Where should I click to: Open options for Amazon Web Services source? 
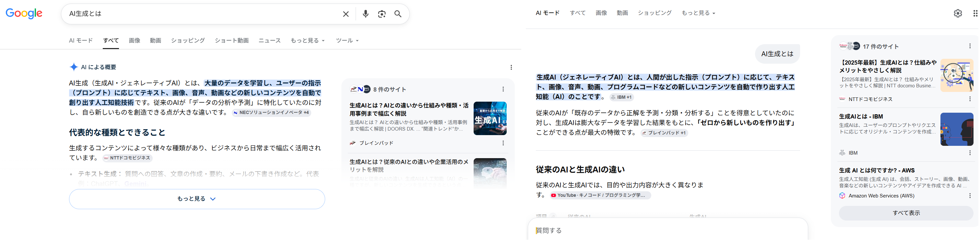pyautogui.click(x=970, y=196)
